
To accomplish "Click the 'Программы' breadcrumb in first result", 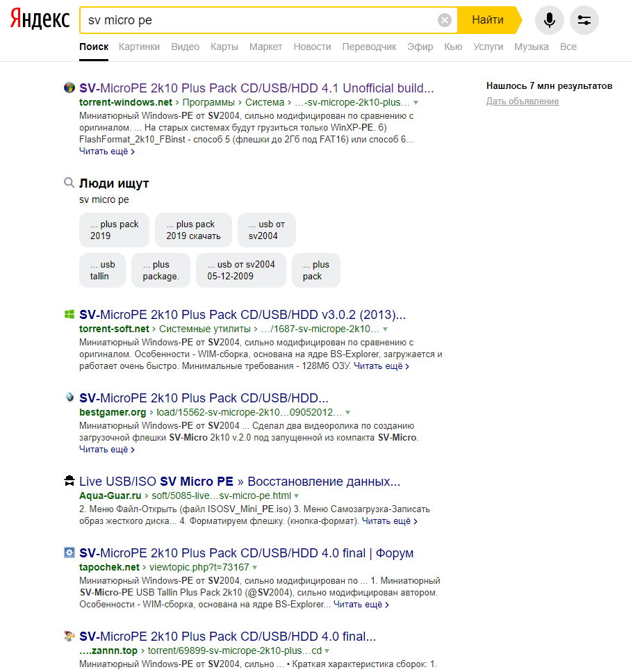I will tap(208, 102).
